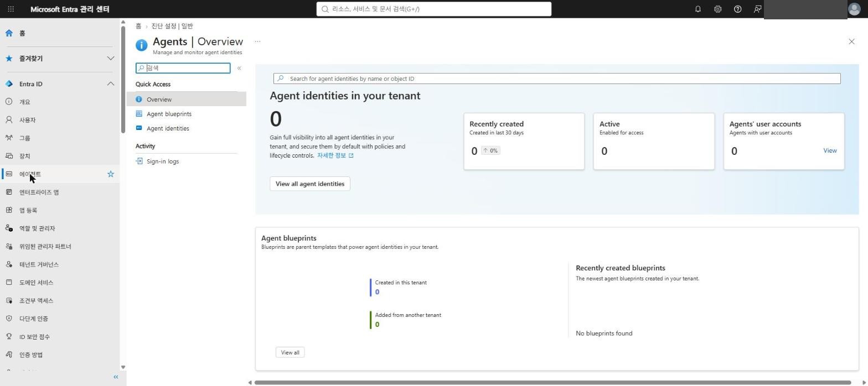Screen dimensions: 868x386
Task: Expand the 즐겨찾기 favorites section
Action: tap(111, 58)
